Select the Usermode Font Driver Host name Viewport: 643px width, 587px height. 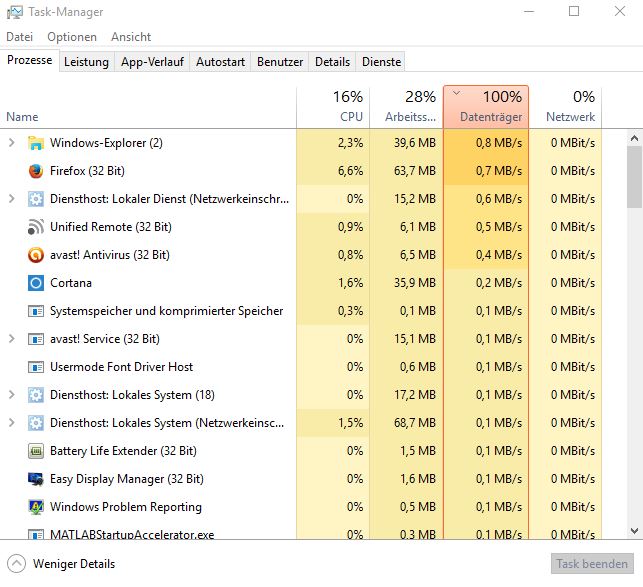[x=121, y=367]
